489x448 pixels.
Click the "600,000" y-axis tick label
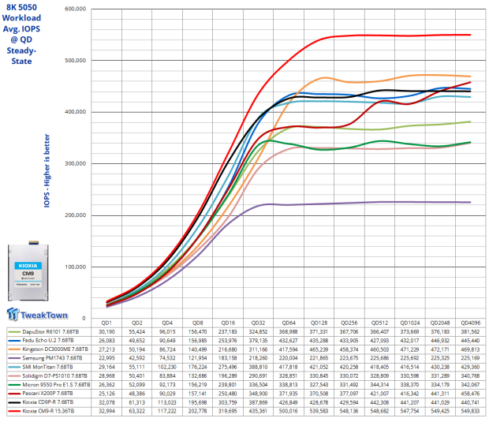point(75,9)
